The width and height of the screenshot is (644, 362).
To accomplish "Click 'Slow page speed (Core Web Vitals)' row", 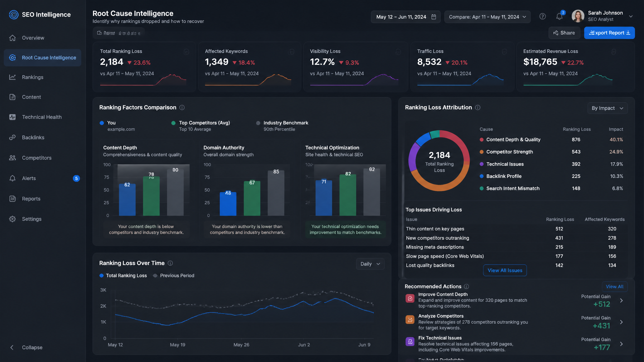I will pos(515,256).
